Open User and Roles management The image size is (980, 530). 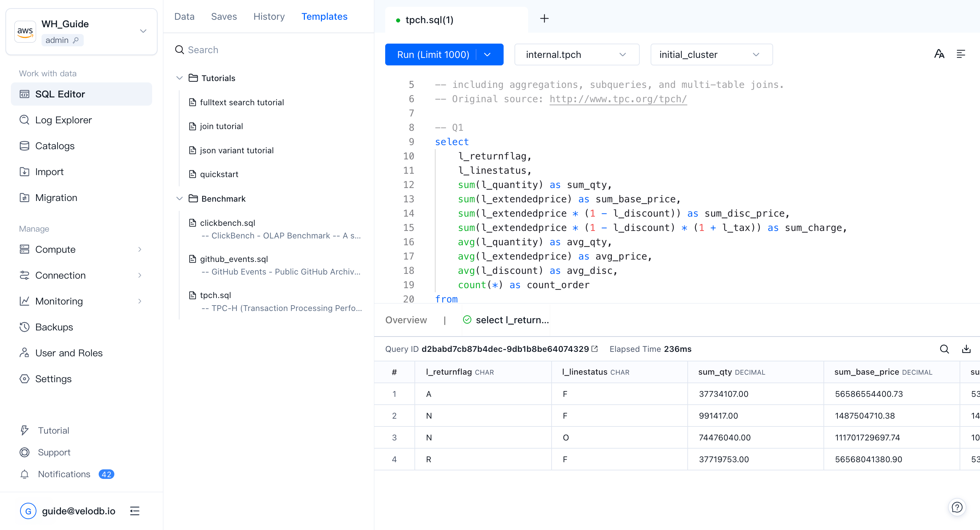pyautogui.click(x=68, y=353)
